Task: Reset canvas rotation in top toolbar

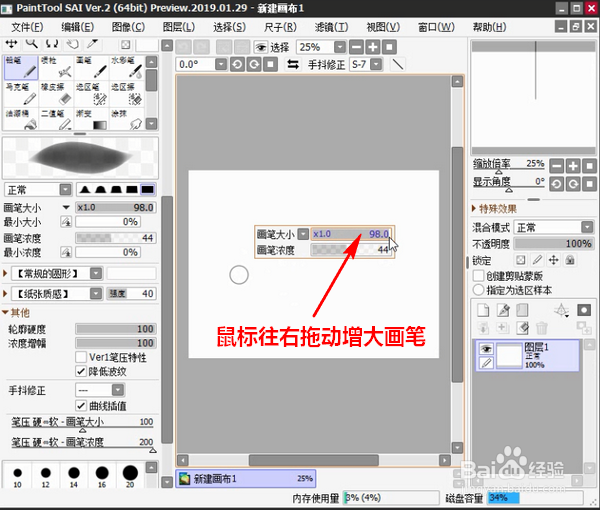Action: click(x=270, y=64)
